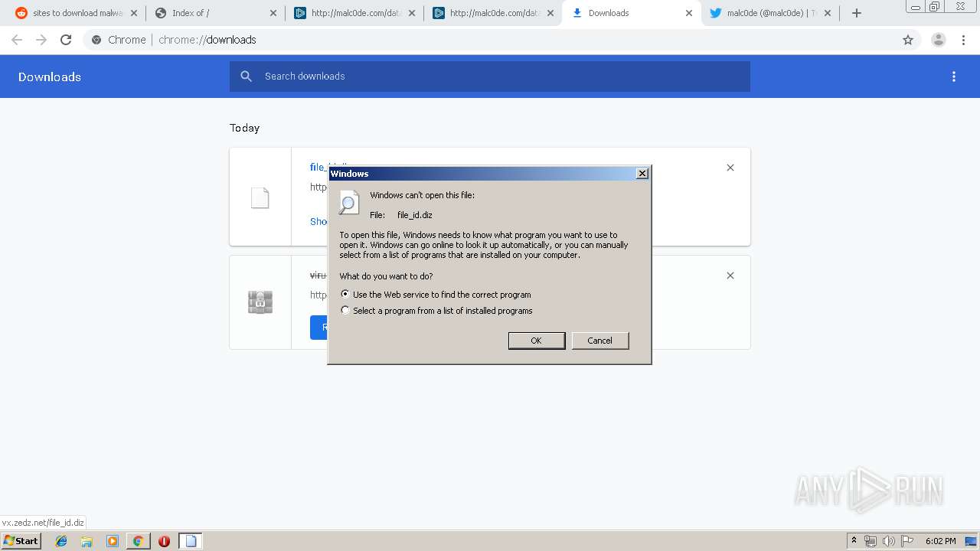Viewport: 980px width, 551px height.
Task: Click the Search downloads field
Action: click(x=490, y=77)
